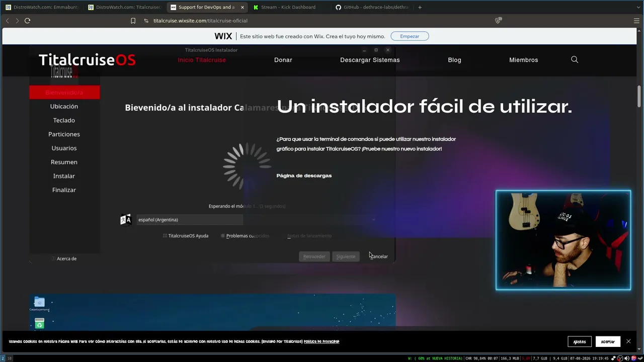This screenshot has height=362, width=644.
Task: Click the page vertical scrollbar
Action: point(639,96)
